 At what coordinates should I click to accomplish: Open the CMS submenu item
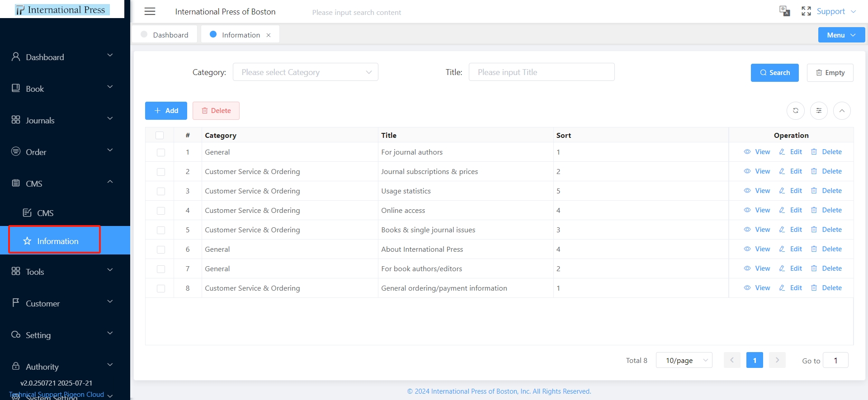[x=65, y=213]
